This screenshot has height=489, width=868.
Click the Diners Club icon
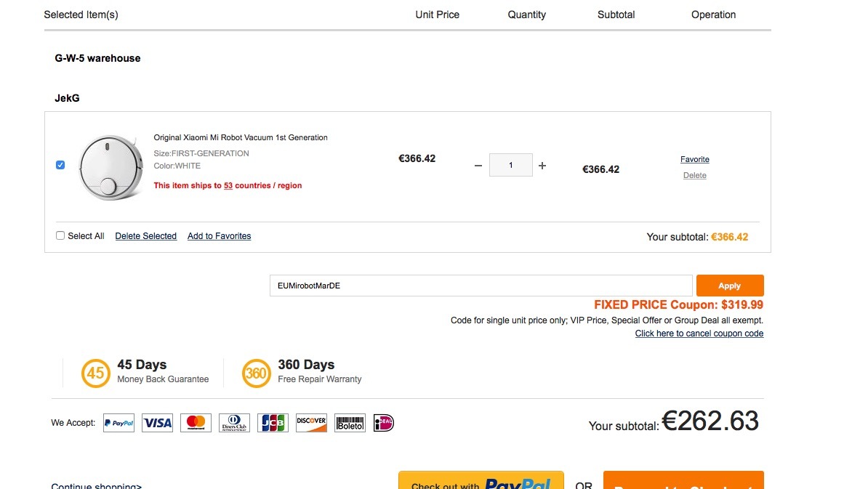234,423
